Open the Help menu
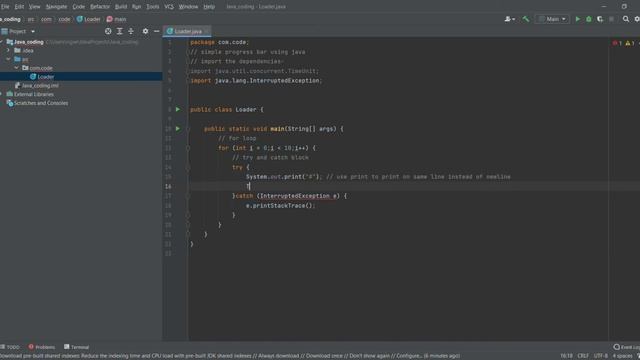Image resolution: width=640 pixels, height=360 pixels. (x=209, y=7)
